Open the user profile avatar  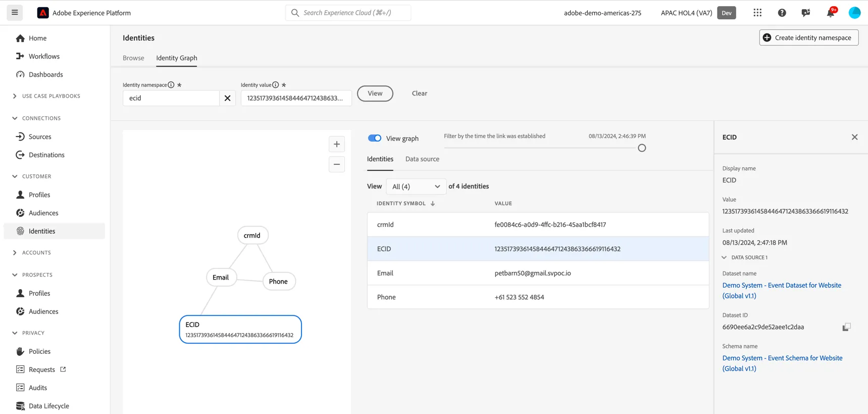coord(854,13)
